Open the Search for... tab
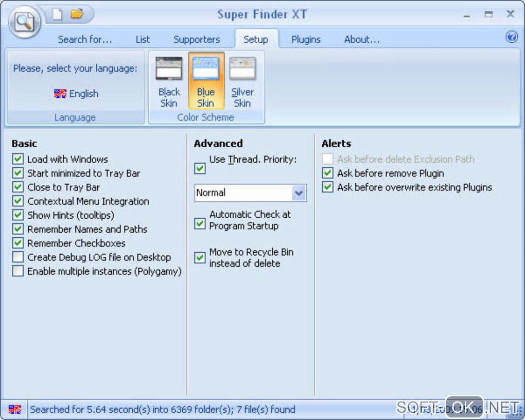 tap(85, 40)
